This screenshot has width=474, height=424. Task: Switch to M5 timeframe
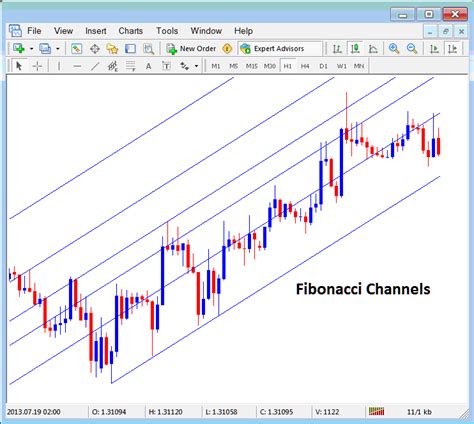pyautogui.click(x=233, y=66)
